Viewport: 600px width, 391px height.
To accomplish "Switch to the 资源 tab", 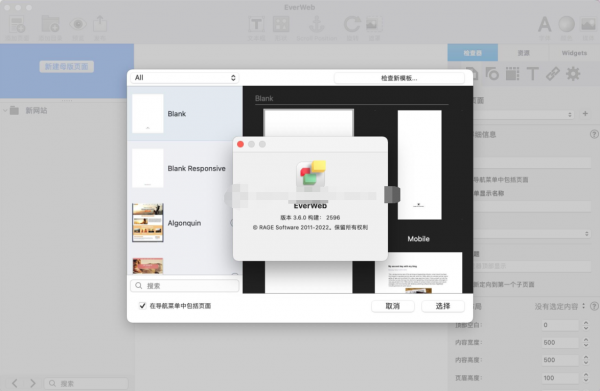I will 523,53.
